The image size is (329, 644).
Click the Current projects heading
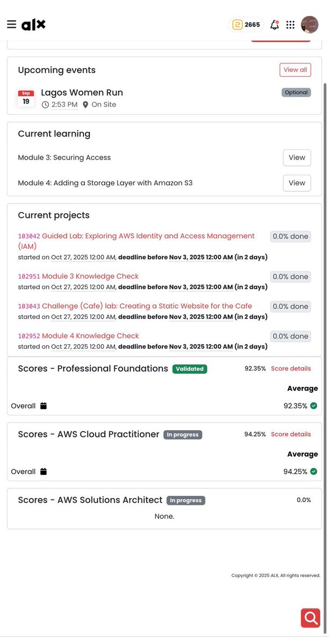[54, 215]
